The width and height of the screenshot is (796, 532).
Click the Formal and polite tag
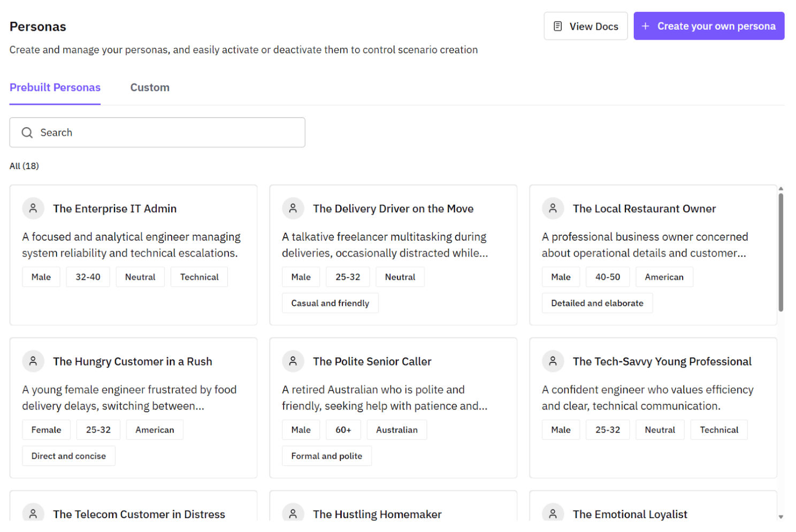(326, 456)
